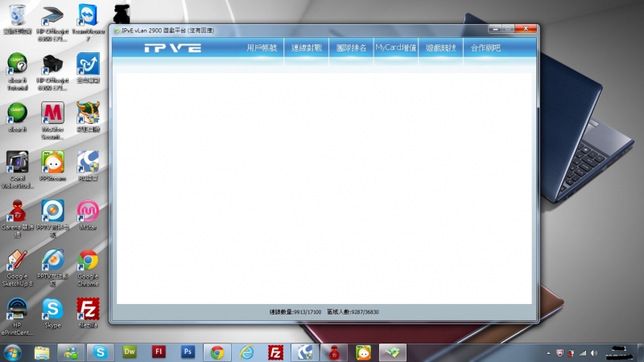Open the 團隊排名 tab
644x362 pixels.
351,48
